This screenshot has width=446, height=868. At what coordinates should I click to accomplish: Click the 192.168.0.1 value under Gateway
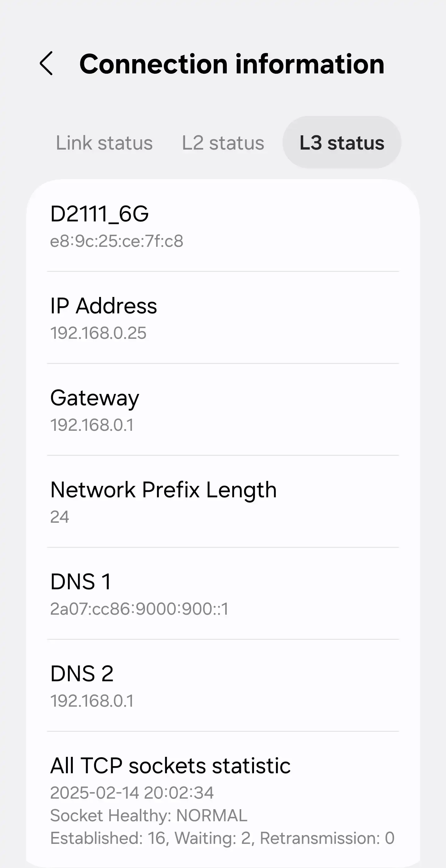coord(92,425)
